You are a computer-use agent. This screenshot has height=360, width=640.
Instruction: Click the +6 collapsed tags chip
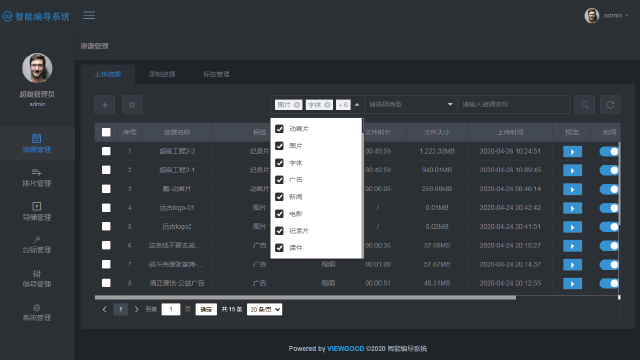[343, 105]
